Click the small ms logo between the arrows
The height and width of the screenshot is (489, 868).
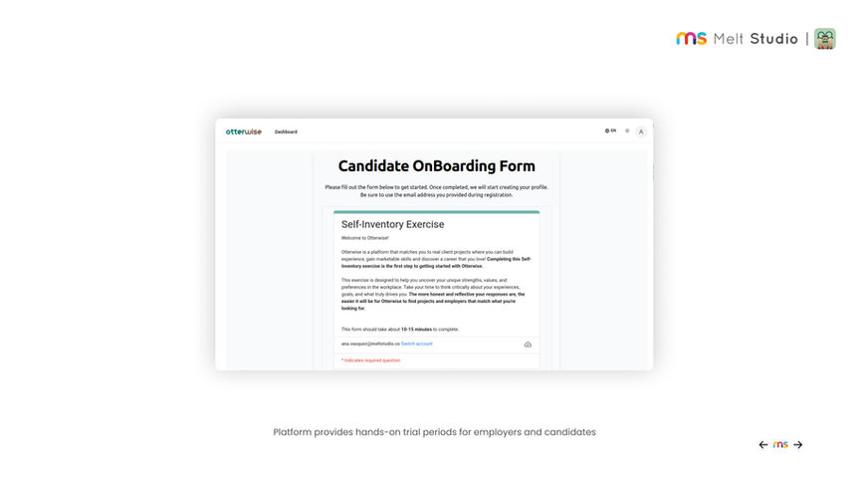tap(780, 445)
